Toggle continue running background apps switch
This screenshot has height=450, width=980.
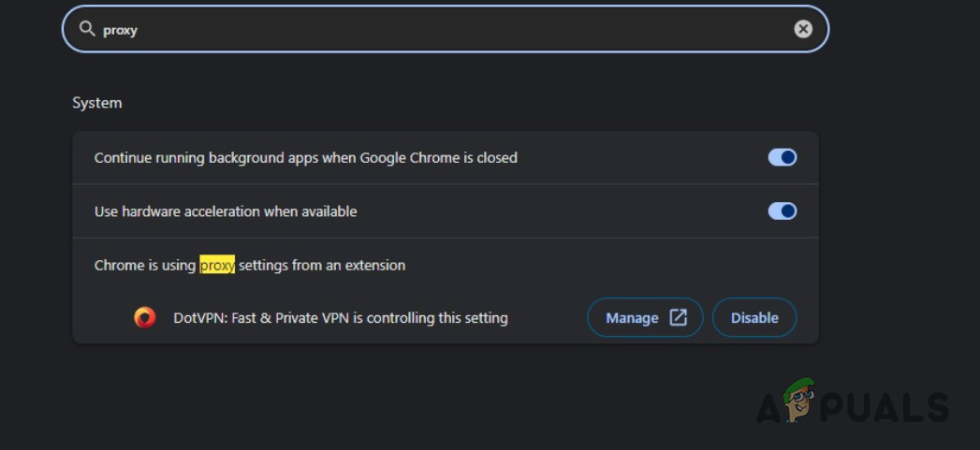(x=783, y=157)
